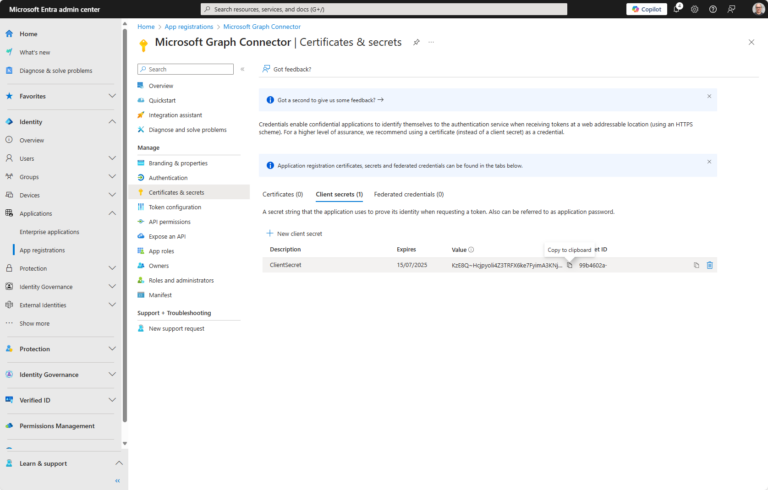This screenshot has height=490, width=768.
Task: Pin the Certificates & secrets page
Action: (416, 42)
